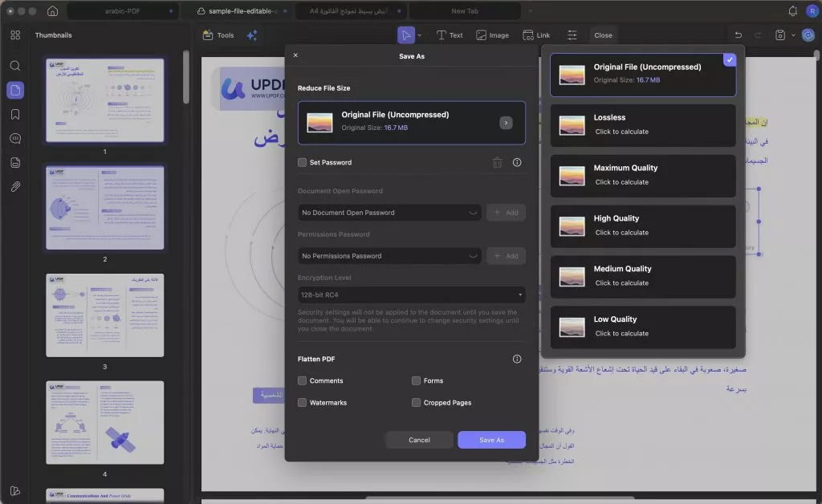Click the home icon in title bar
Screen dimensions: 822x504
coord(52,11)
